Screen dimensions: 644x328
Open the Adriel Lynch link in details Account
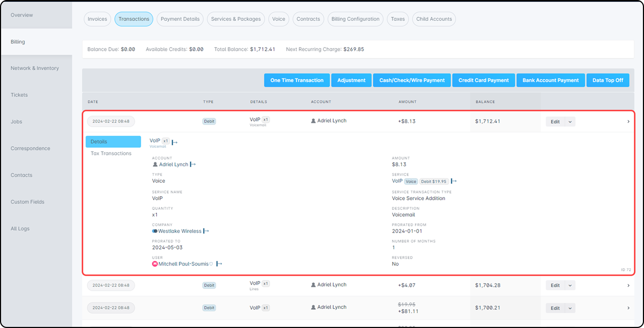173,164
